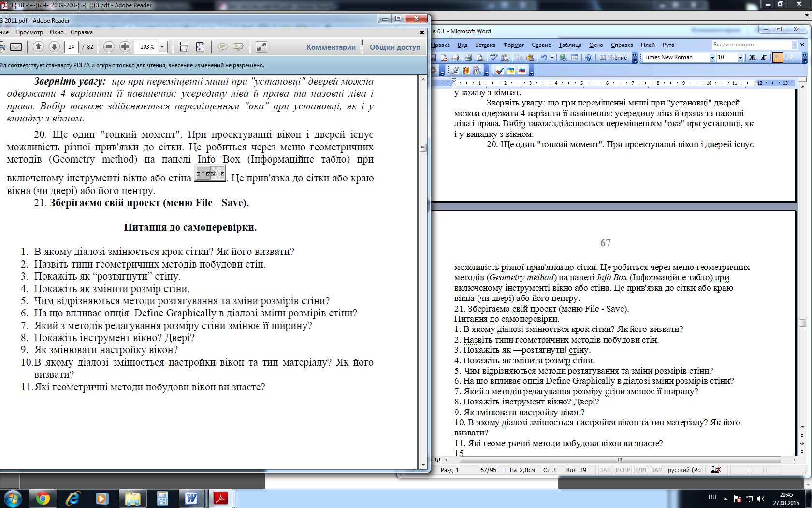Screen dimensions: 812x508
Task: Open the font size 10 dropdown in Word
Action: click(x=740, y=58)
